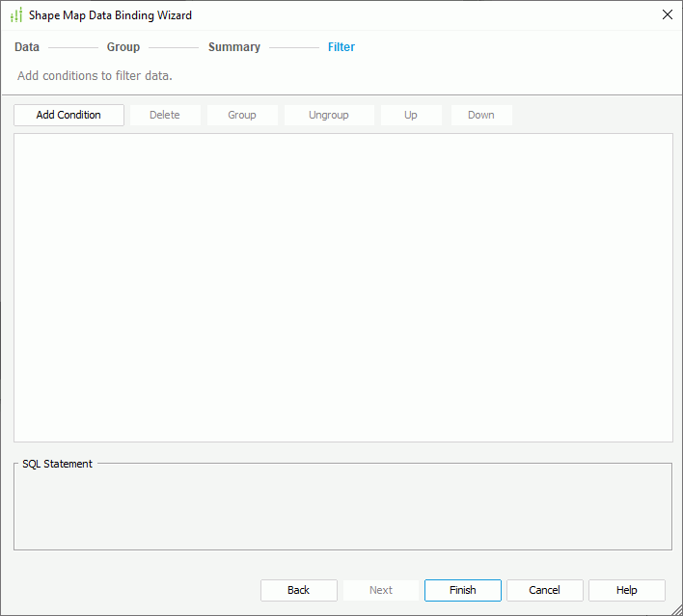Click the Delete condition button

click(x=165, y=115)
